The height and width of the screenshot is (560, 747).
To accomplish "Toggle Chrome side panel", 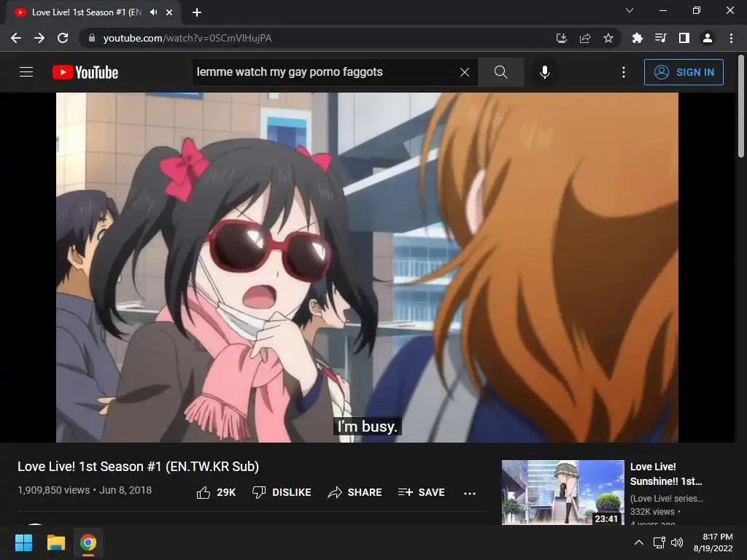I will point(684,38).
